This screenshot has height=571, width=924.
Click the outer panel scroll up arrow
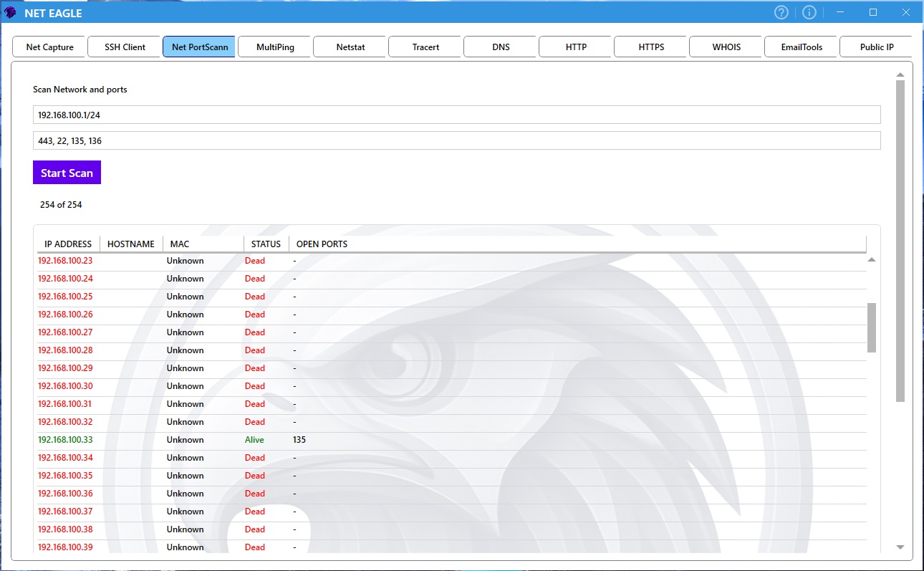tap(900, 74)
